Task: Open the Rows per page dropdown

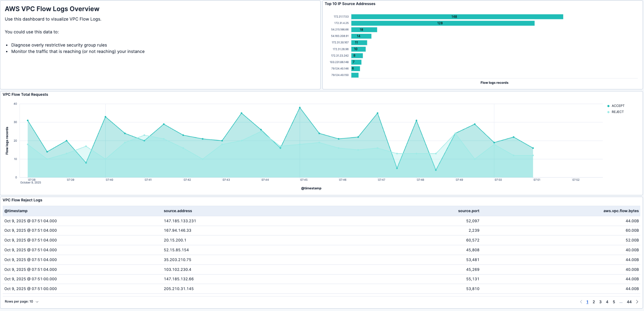Action: pyautogui.click(x=22, y=301)
